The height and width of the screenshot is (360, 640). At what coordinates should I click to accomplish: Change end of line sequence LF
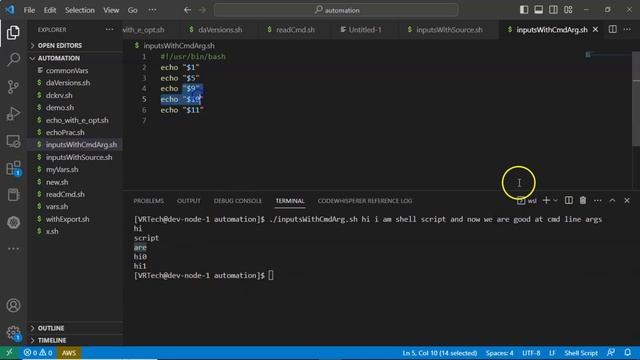[552, 353]
